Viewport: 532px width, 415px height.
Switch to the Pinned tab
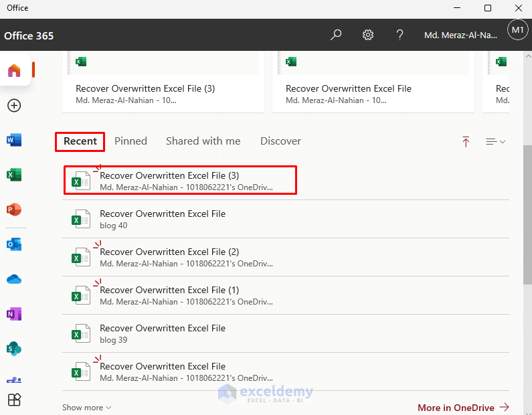[130, 141]
